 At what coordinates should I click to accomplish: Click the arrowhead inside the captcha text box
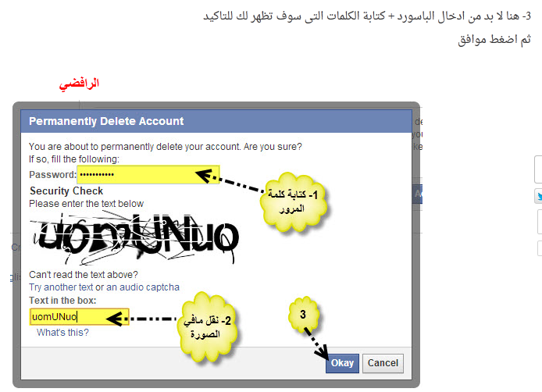click(114, 319)
